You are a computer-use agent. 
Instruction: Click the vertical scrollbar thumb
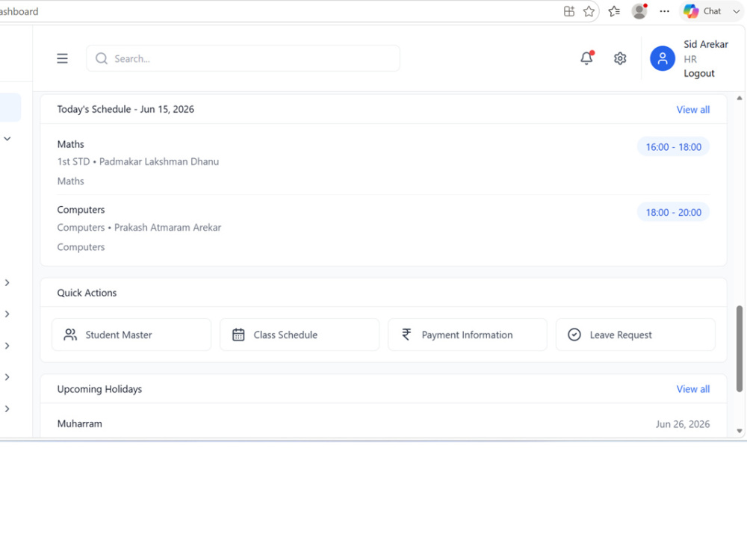(740, 349)
